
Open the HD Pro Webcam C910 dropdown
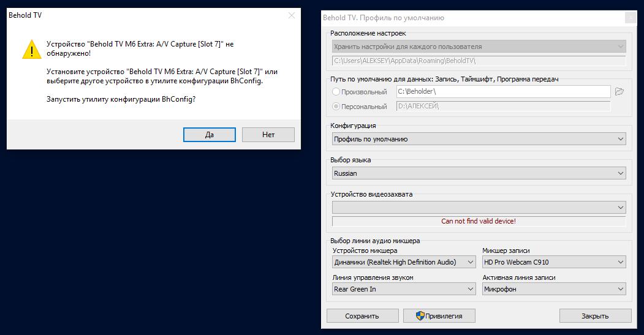coord(553,262)
